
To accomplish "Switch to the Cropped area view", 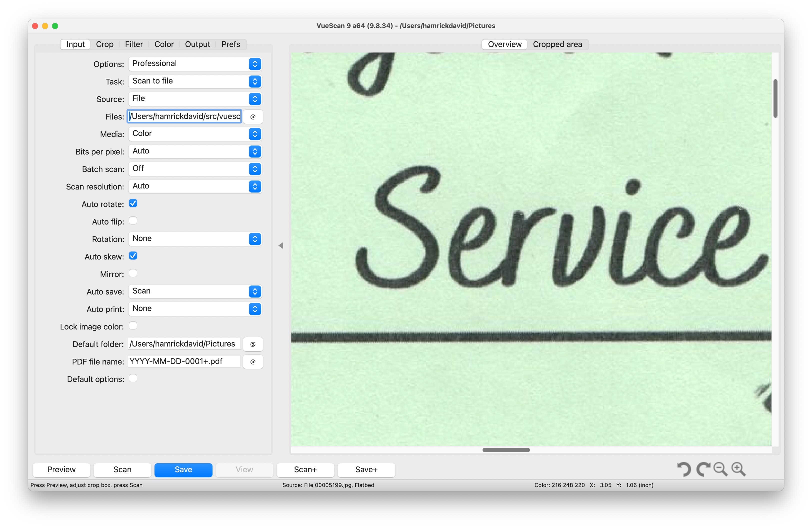I will click(558, 44).
